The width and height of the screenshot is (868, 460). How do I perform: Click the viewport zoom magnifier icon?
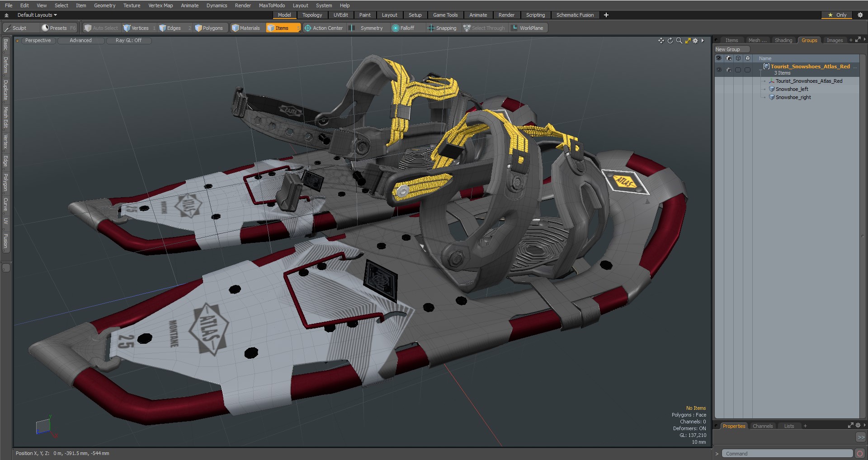click(x=679, y=41)
